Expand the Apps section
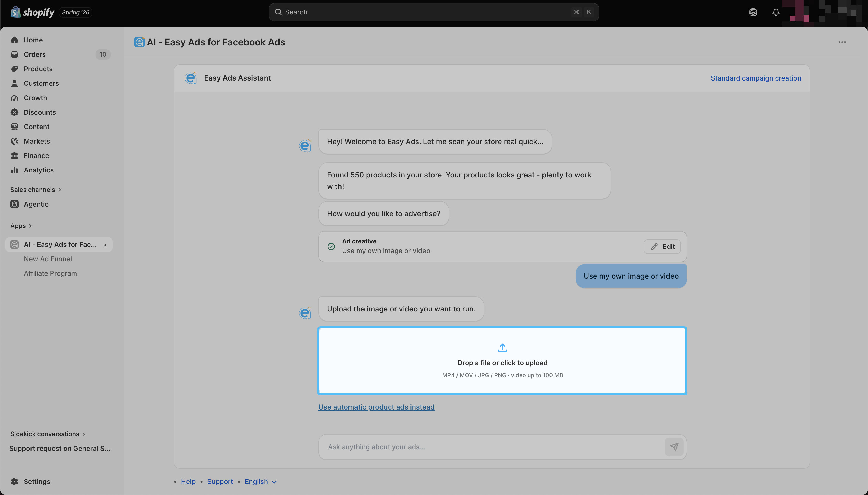 click(x=21, y=226)
